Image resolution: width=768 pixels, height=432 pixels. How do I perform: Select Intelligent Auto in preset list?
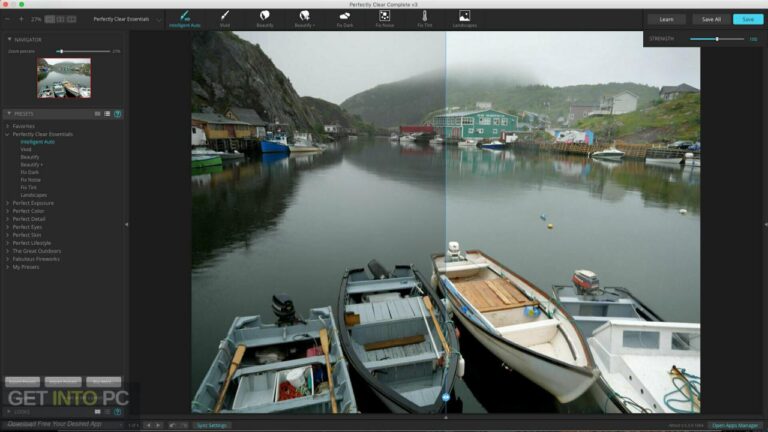[x=38, y=142]
